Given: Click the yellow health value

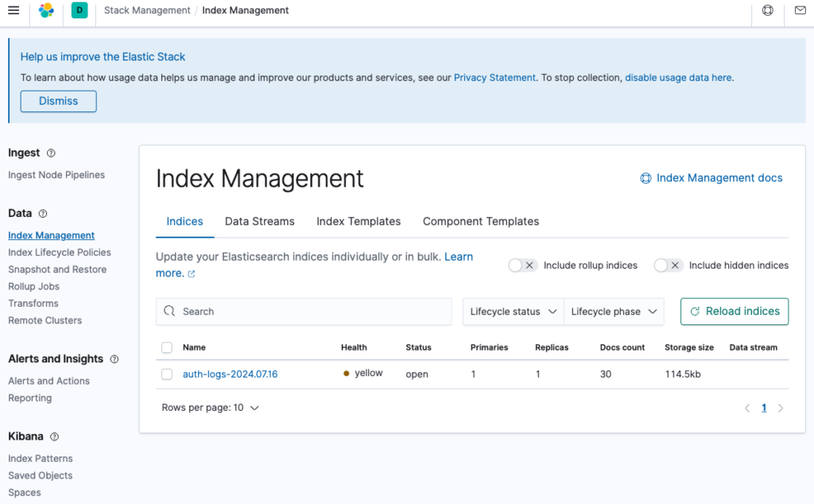Looking at the screenshot, I should click(363, 373).
